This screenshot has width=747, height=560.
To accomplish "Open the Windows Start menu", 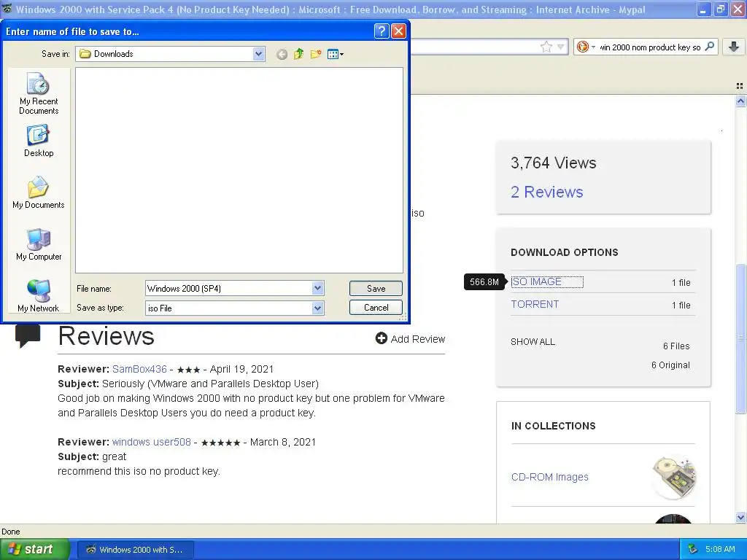I will [x=34, y=549].
